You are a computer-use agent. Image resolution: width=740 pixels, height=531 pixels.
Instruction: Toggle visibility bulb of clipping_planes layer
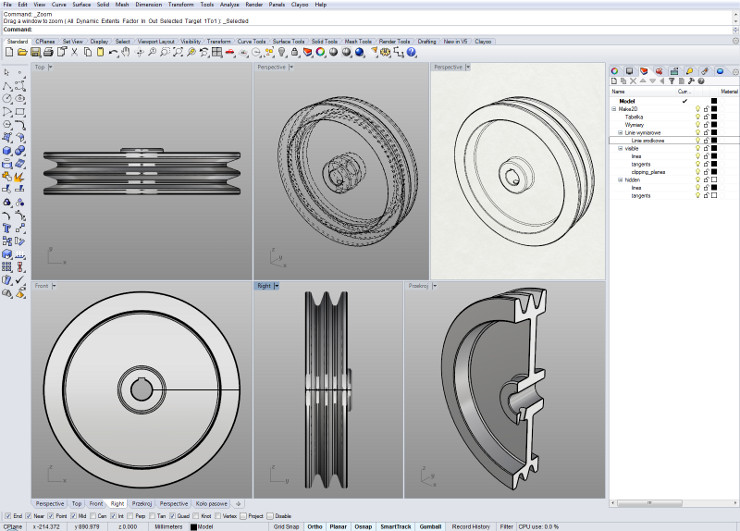coord(698,172)
